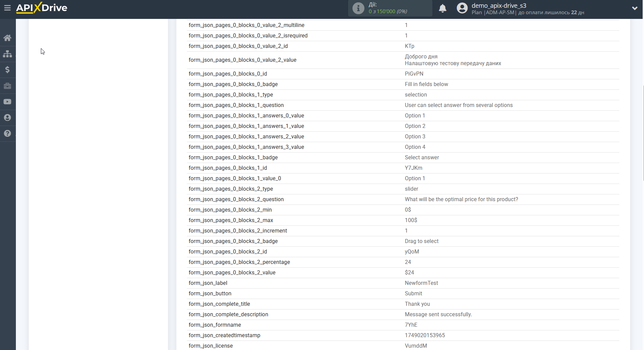Select 'Select answer' badge value

click(422, 158)
